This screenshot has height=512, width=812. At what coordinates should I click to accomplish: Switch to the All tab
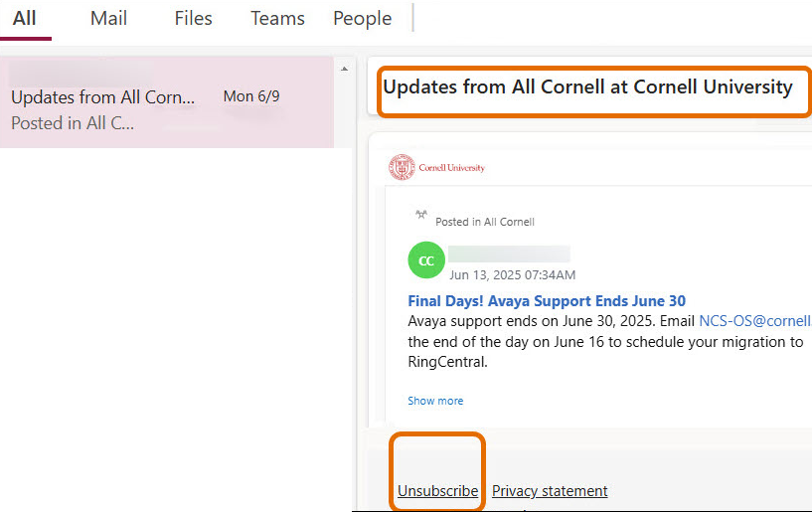point(24,19)
